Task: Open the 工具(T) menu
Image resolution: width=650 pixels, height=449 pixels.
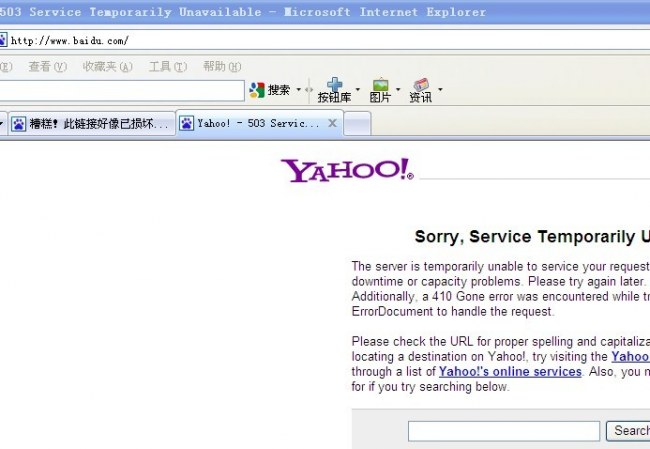Action: (168, 66)
